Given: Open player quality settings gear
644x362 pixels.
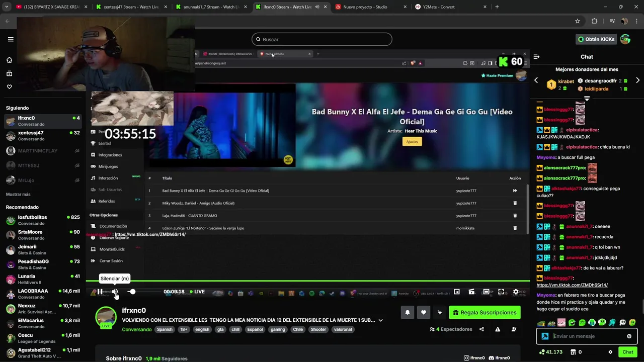Looking at the screenshot, I should tap(516, 292).
